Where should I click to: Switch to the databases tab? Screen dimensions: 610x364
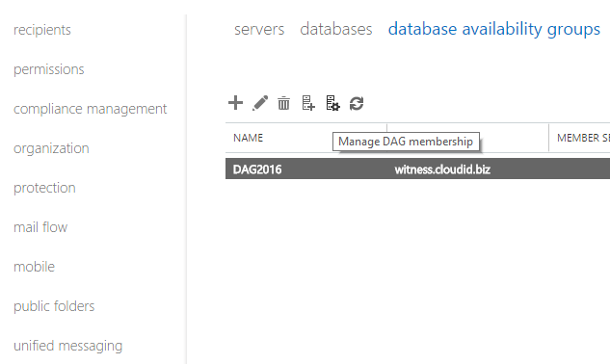point(336,29)
